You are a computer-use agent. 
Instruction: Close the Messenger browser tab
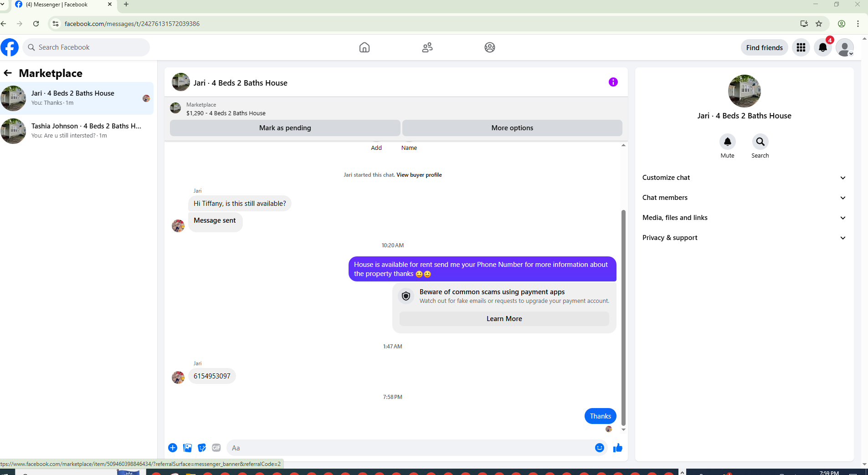click(109, 5)
